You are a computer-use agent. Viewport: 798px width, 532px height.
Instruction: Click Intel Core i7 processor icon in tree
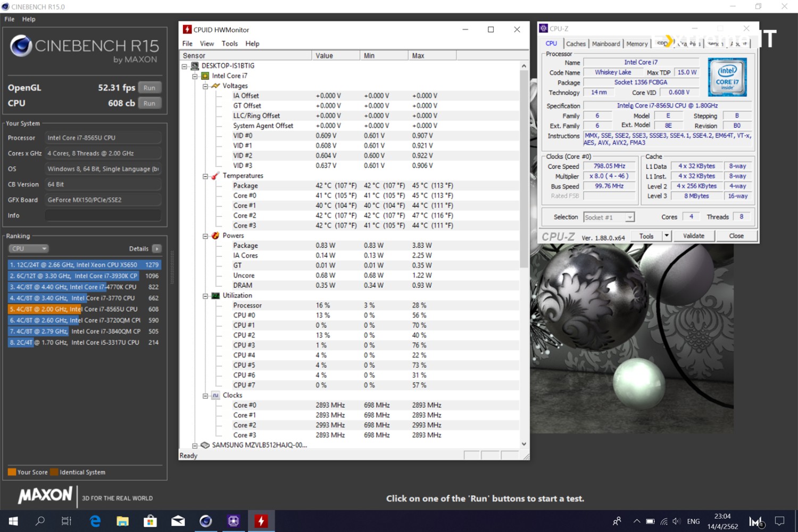point(205,76)
